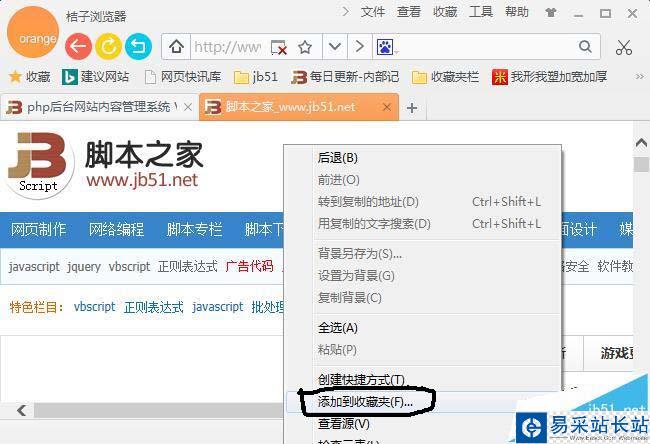The image size is (650, 444).
Task: Click the horizontal scrollbar left arrow
Action: coord(22,410)
